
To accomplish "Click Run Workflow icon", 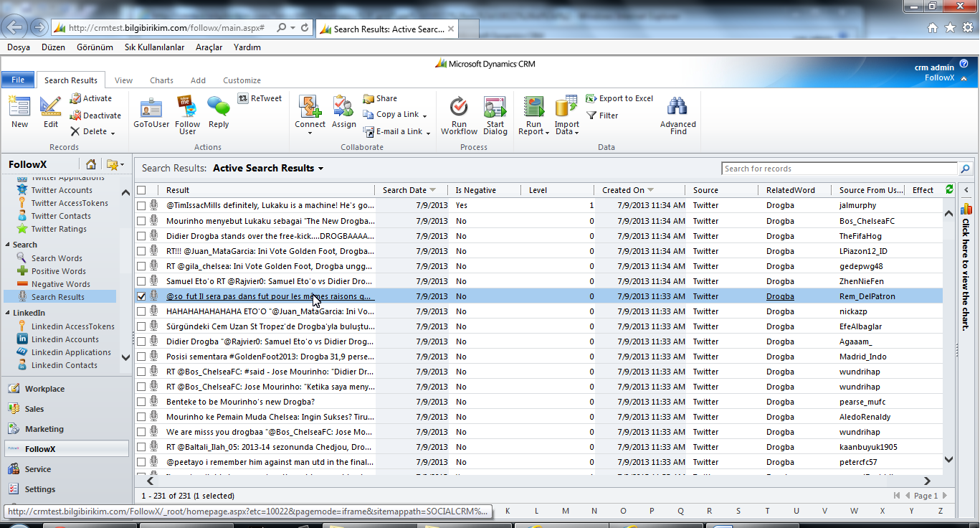I will 459,106.
